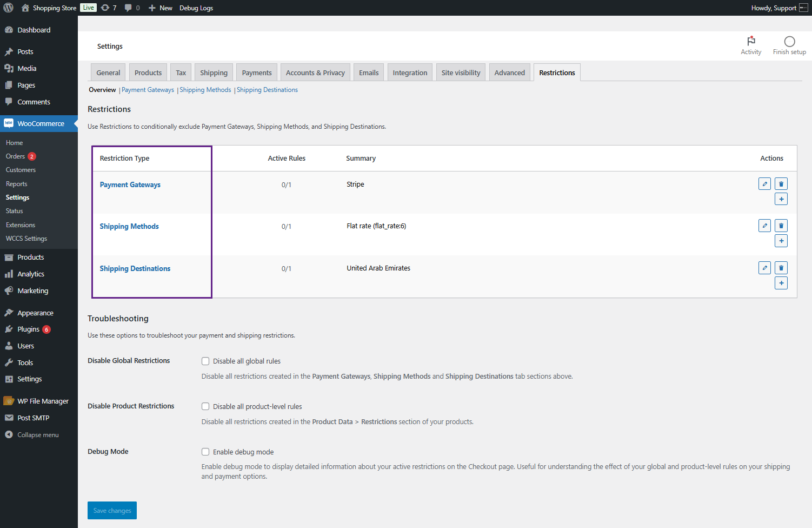The height and width of the screenshot is (528, 812).
Task: Delete the Payment Gateways Stripe restriction
Action: (781, 184)
